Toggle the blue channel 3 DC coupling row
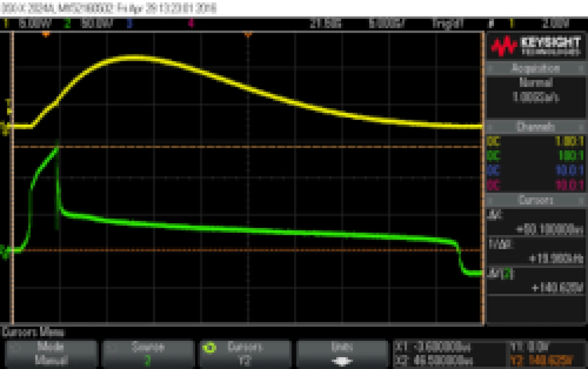Viewport: 588px width, 369px height. pyautogui.click(x=535, y=170)
